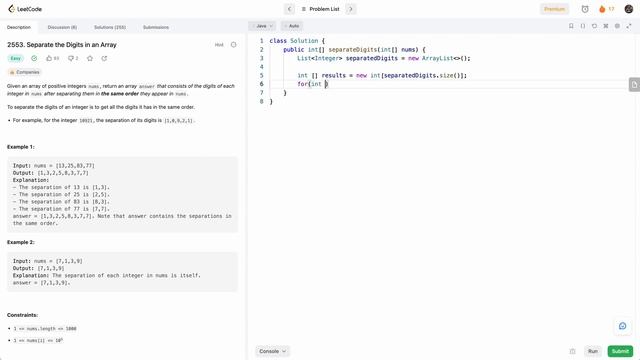This screenshot has width=640, height=360.
Task: Go to the next problem arrow
Action: 351,9
